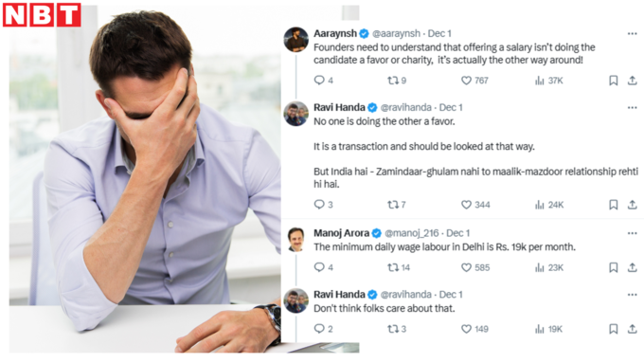View analytics showing 37K views
This screenshot has height=363, width=644.
(x=549, y=81)
